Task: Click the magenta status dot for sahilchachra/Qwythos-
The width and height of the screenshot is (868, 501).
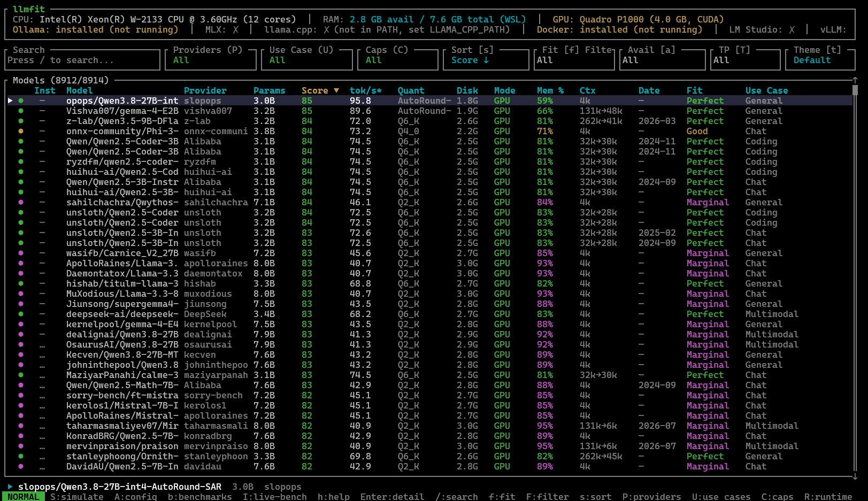Action: (21, 202)
